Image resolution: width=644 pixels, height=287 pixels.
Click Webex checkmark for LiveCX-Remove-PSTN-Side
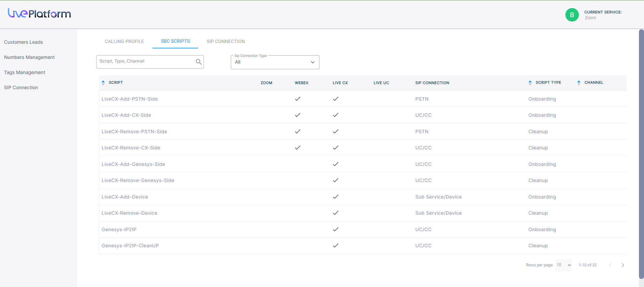[298, 132]
